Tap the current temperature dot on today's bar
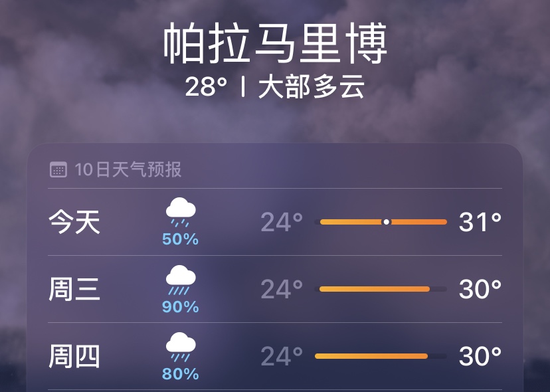The image size is (550, 392). click(386, 222)
